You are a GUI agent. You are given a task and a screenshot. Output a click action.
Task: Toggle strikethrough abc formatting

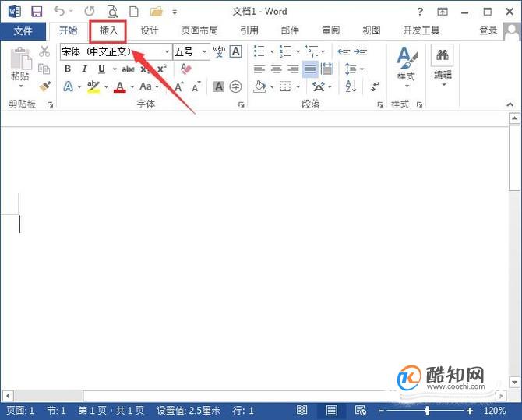[x=129, y=69]
